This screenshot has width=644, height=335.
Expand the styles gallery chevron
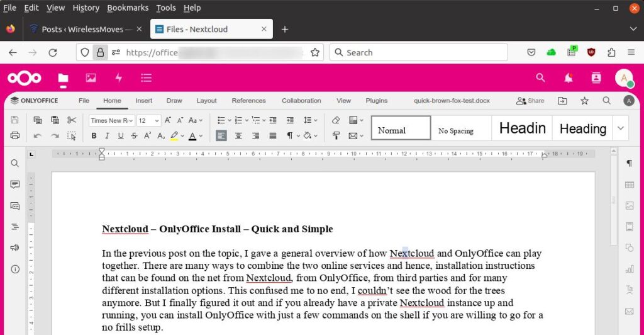coord(621,128)
